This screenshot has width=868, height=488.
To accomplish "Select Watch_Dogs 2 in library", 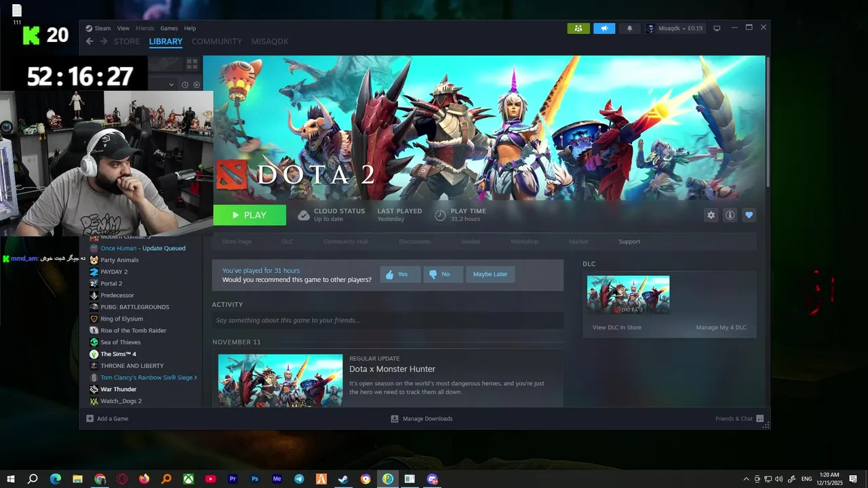I will (121, 401).
